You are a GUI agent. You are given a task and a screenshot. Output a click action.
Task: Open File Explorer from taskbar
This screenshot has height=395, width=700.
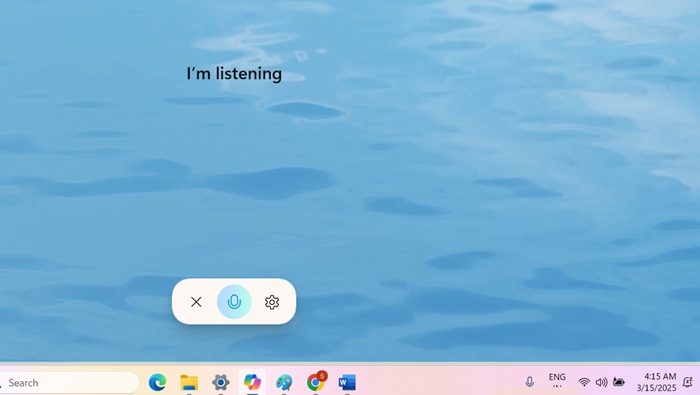pyautogui.click(x=189, y=383)
